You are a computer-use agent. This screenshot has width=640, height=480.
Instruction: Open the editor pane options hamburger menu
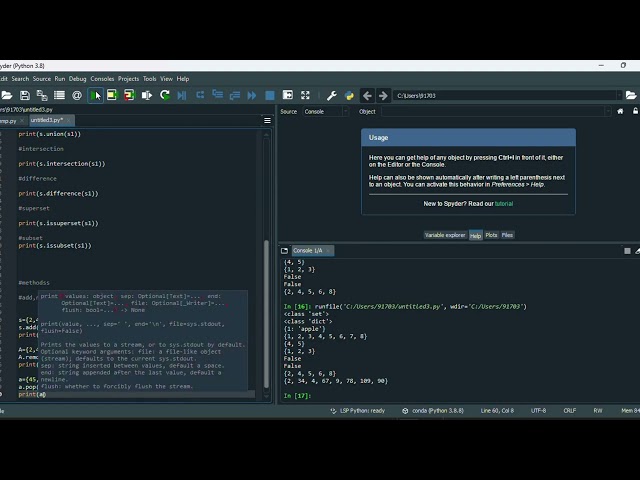pos(267,120)
